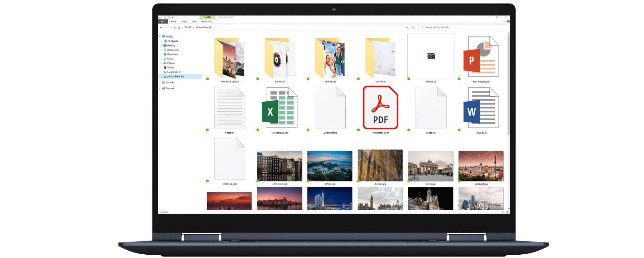Expand the 3D Objects tree node
The image size is (644, 258).
coord(161,41)
